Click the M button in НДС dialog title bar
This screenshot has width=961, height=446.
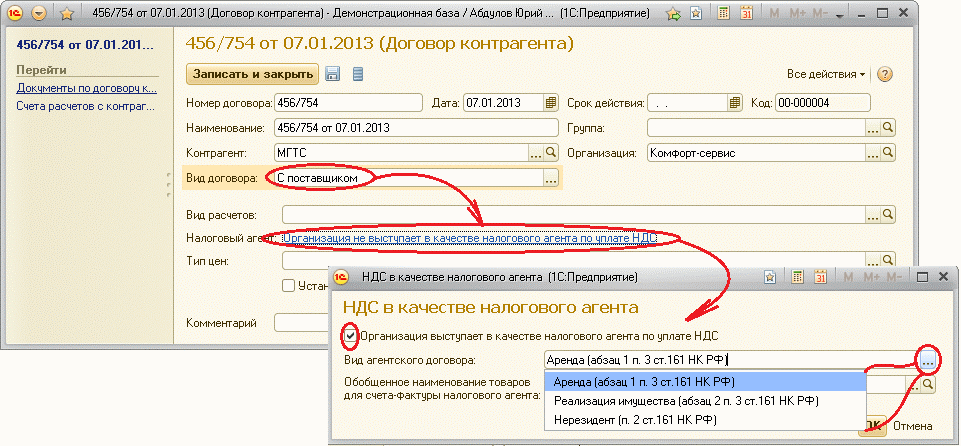[x=849, y=277]
